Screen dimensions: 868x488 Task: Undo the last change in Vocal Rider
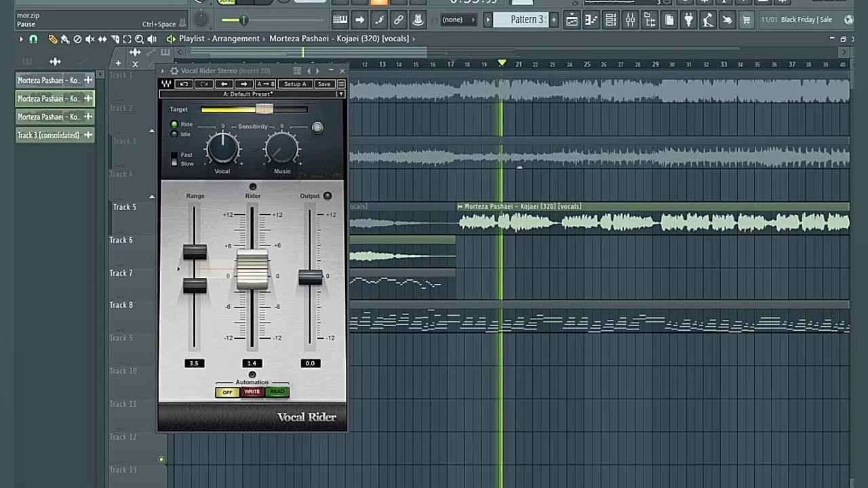[184, 84]
